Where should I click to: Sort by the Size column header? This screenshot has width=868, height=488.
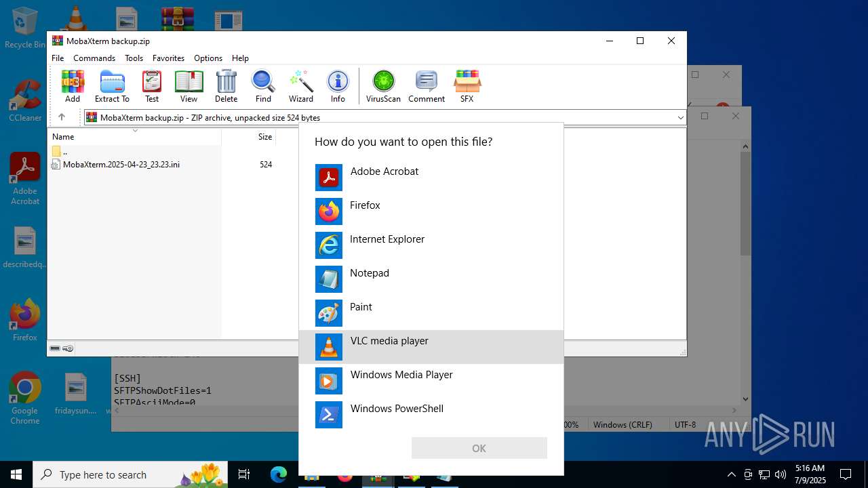[249, 136]
